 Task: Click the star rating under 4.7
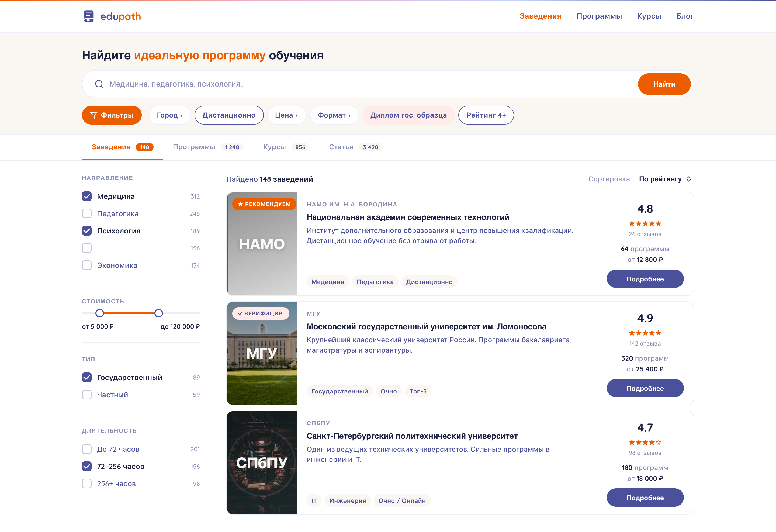pos(645,442)
